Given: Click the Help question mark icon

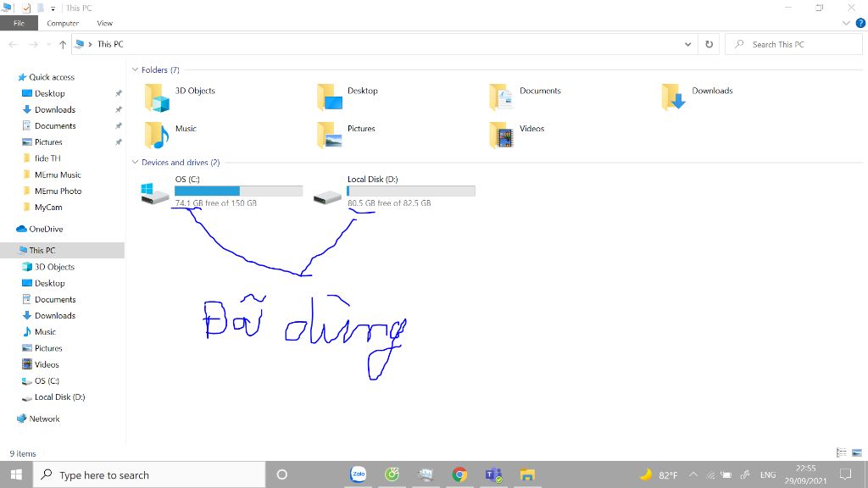Looking at the screenshot, I should [x=860, y=23].
